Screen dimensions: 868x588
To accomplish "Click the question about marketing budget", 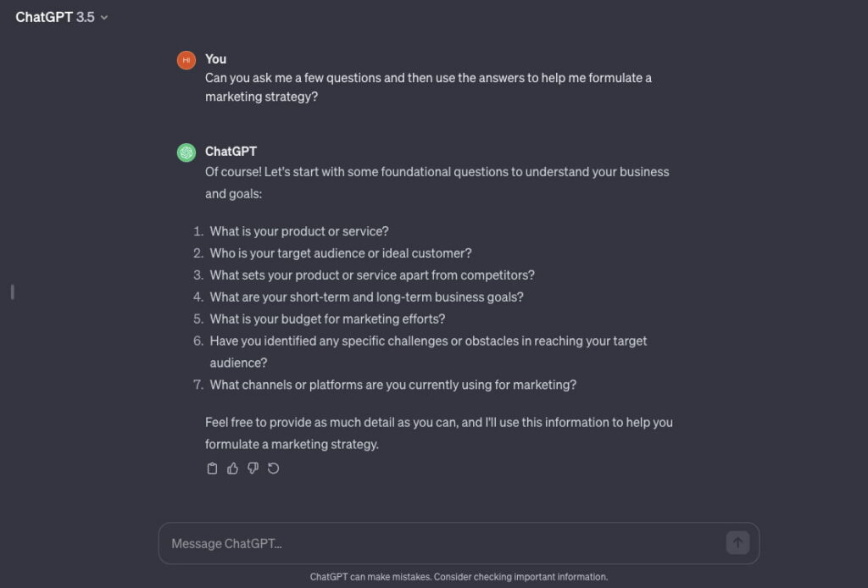I will click(328, 319).
